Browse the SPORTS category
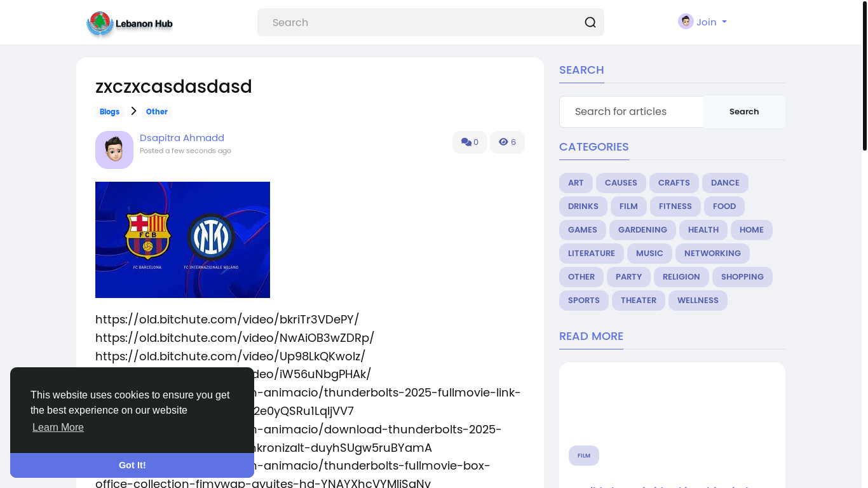The width and height of the screenshot is (868, 488). pos(583,301)
